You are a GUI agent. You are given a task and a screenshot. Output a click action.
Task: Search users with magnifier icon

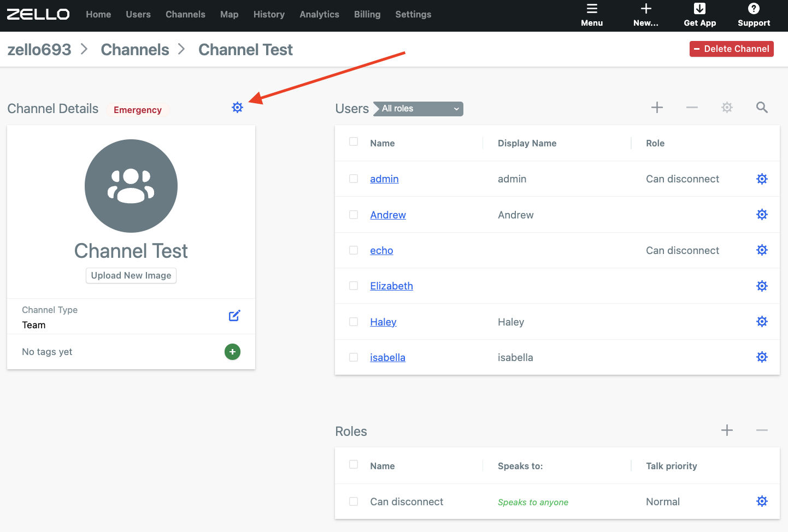click(762, 108)
